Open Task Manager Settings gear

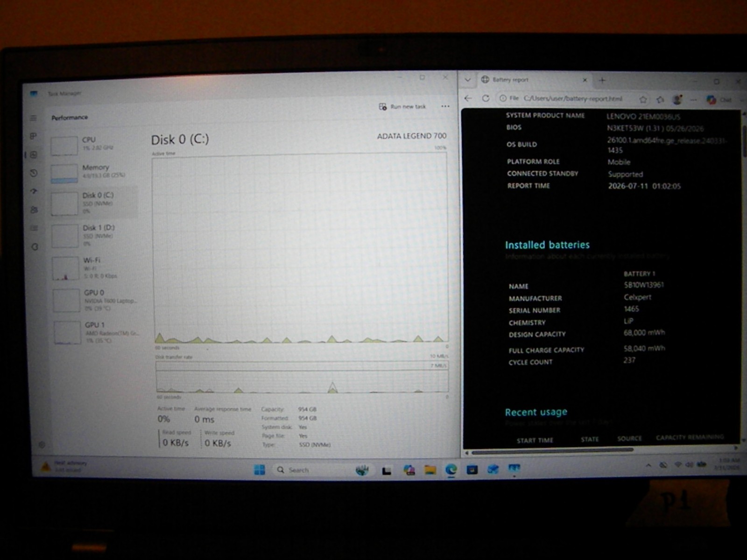click(x=42, y=445)
